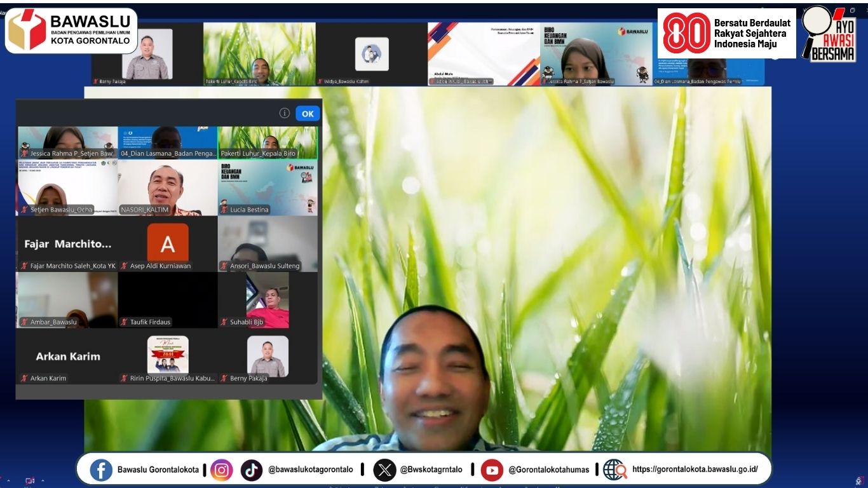Select the Lucia Bestina tile
This screenshot has height=488, width=868.
point(268,187)
